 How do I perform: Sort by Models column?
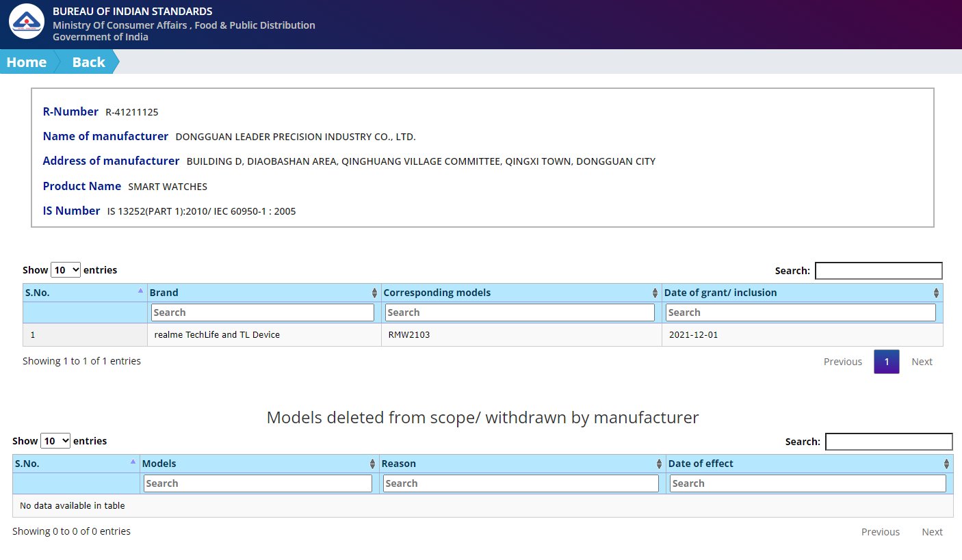(x=259, y=464)
